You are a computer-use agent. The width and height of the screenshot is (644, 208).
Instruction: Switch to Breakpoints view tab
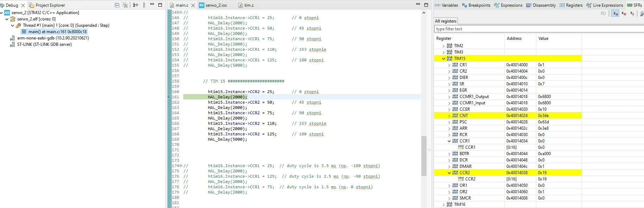click(x=476, y=5)
